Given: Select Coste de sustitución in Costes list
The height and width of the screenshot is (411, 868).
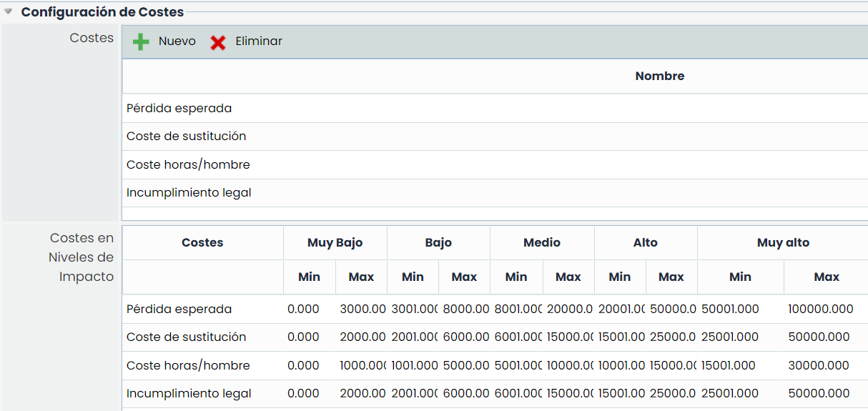Looking at the screenshot, I should coord(186,137).
